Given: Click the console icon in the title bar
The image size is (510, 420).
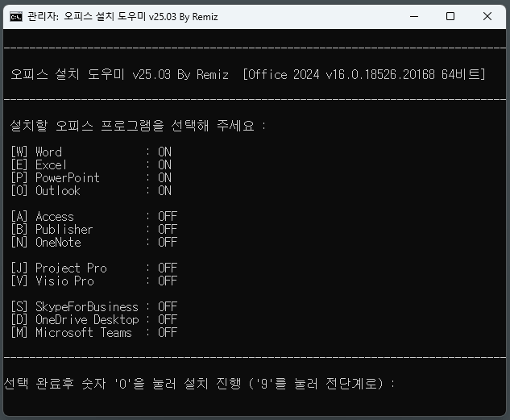Looking at the screenshot, I should tap(16, 17).
